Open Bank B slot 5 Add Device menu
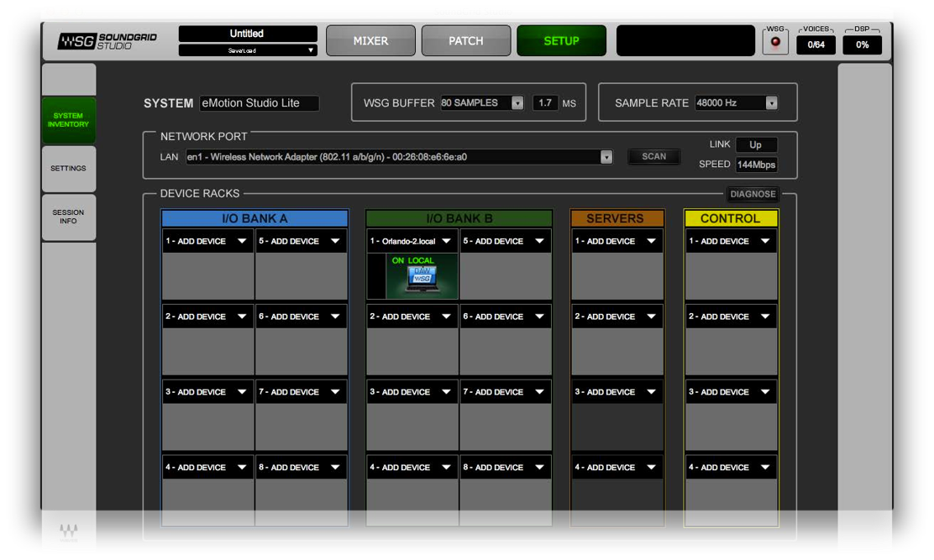 [505, 241]
